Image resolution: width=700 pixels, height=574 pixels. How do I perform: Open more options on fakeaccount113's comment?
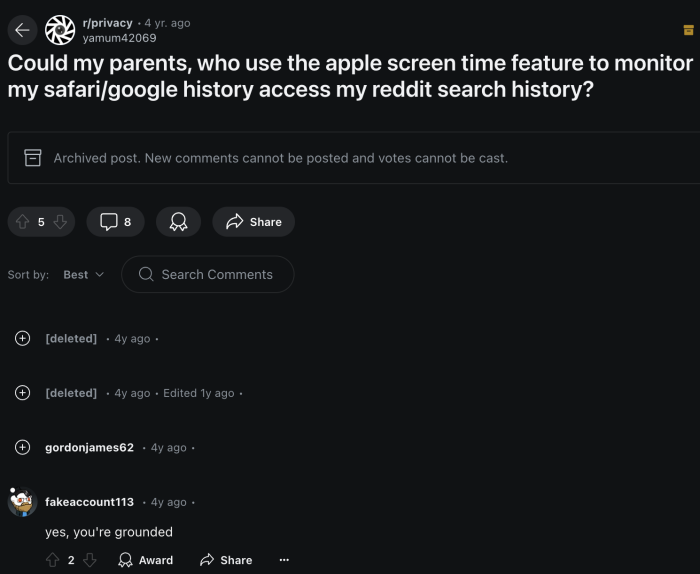click(x=284, y=560)
